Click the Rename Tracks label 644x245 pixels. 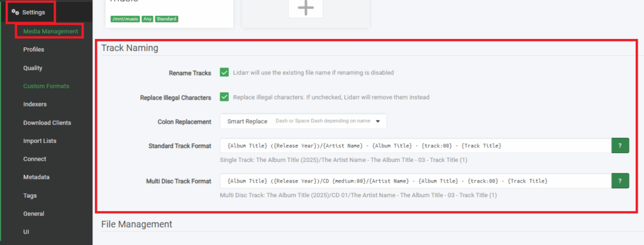[x=190, y=73]
